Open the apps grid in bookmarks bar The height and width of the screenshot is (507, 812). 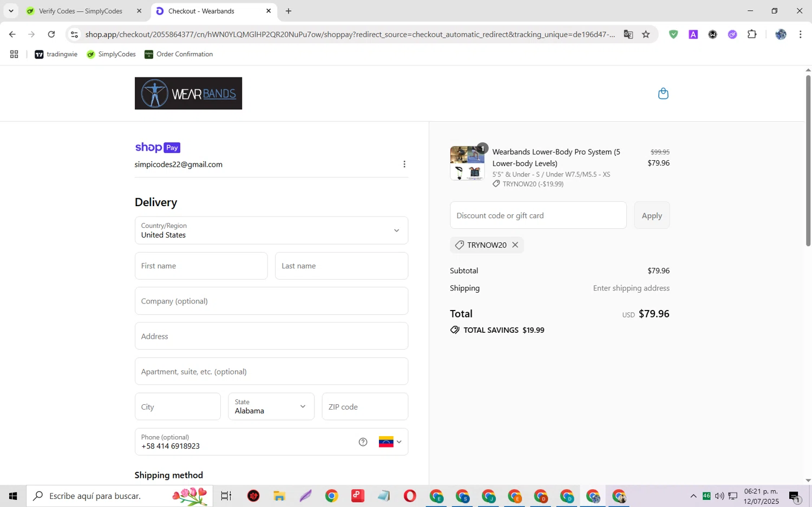coord(14,54)
